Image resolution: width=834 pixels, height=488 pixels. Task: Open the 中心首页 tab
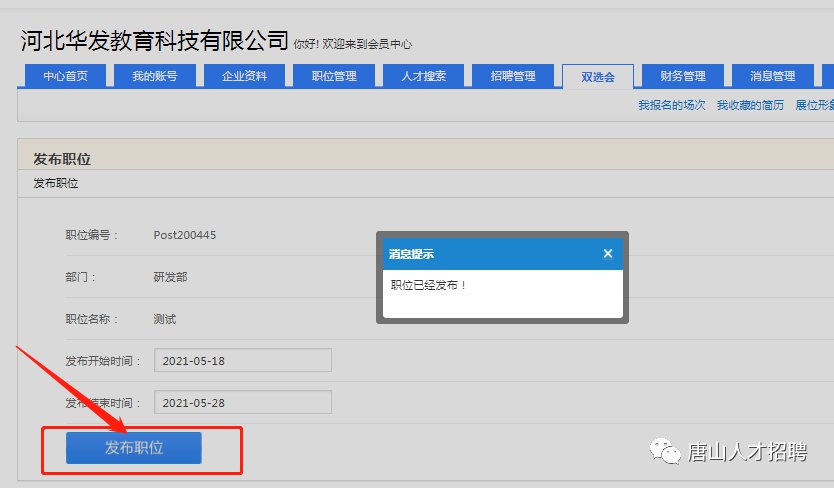(65, 76)
